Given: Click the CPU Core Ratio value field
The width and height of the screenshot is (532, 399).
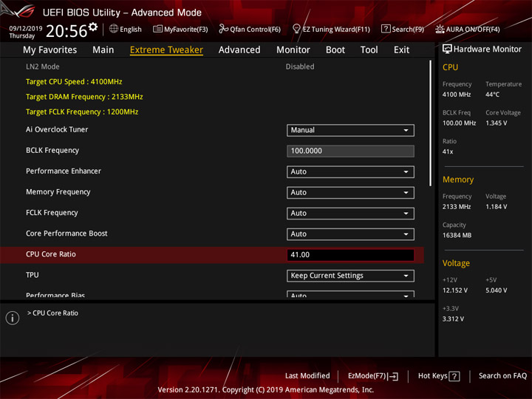Looking at the screenshot, I should (x=350, y=255).
